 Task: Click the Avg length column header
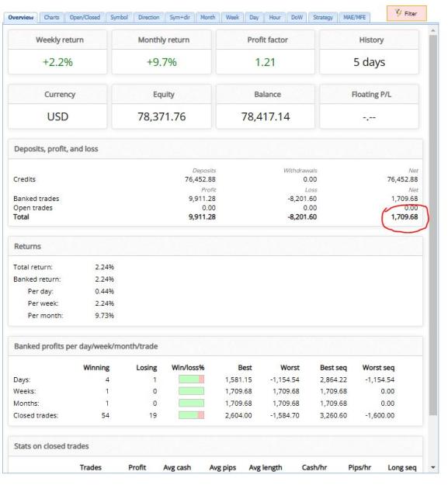[x=266, y=468]
